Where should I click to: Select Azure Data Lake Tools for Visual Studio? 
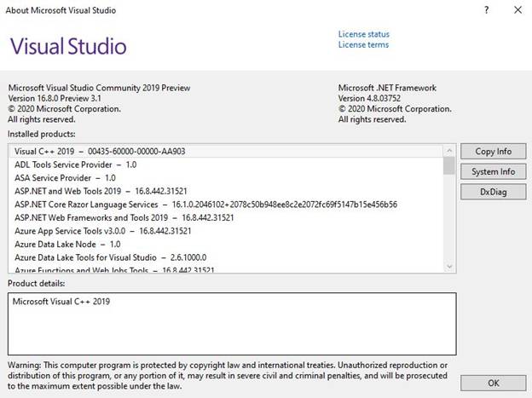pos(226,257)
